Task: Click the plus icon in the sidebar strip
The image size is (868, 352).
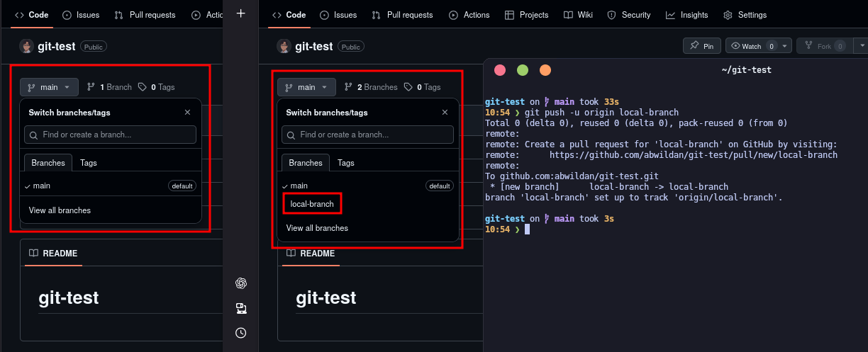Action: 240,13
